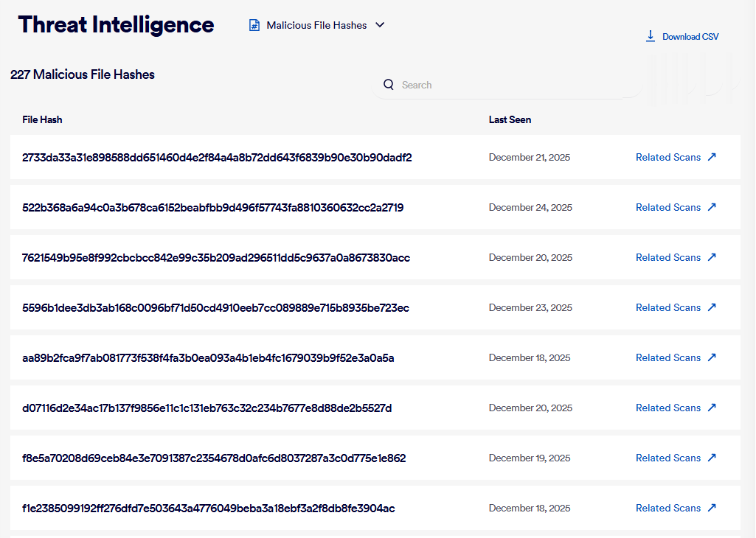The height and width of the screenshot is (538, 756).
Task: Click external arrow icon for hash 522b368a row
Action: pyautogui.click(x=712, y=207)
